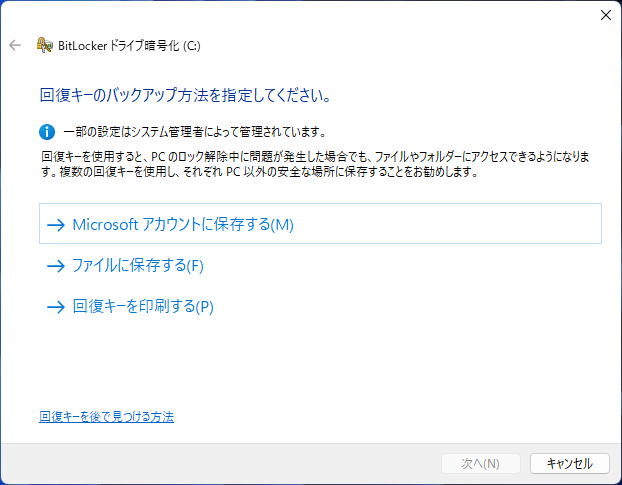Image resolution: width=622 pixels, height=485 pixels.
Task: Click the arrow icon beside 回復キーを印刷する
Action: pos(55,307)
